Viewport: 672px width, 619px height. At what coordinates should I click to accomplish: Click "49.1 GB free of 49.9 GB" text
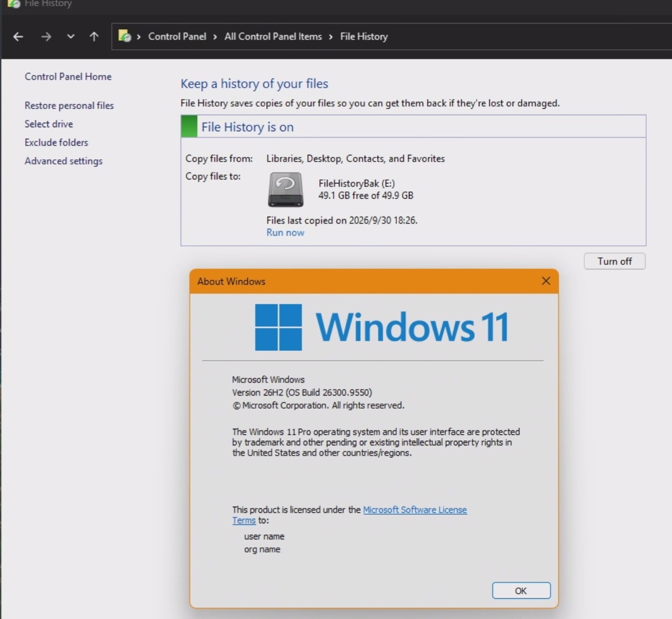[366, 196]
